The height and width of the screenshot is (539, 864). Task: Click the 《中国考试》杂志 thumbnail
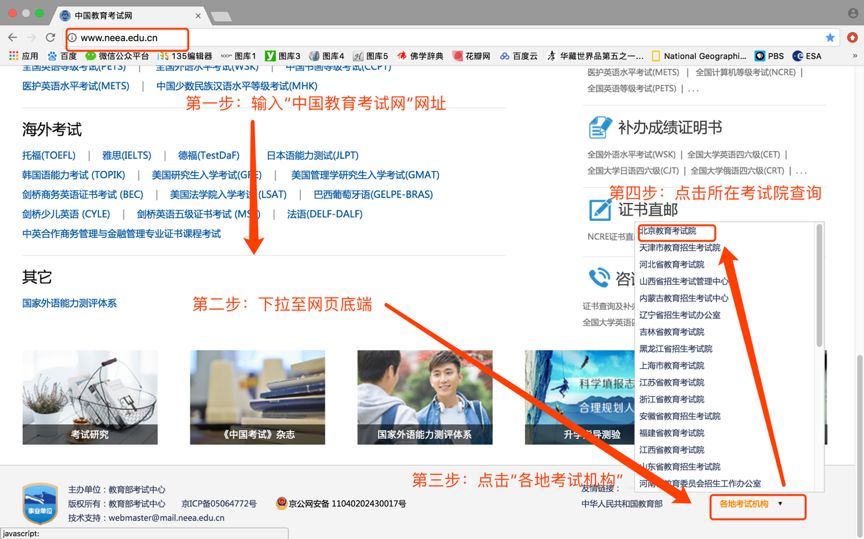[257, 397]
